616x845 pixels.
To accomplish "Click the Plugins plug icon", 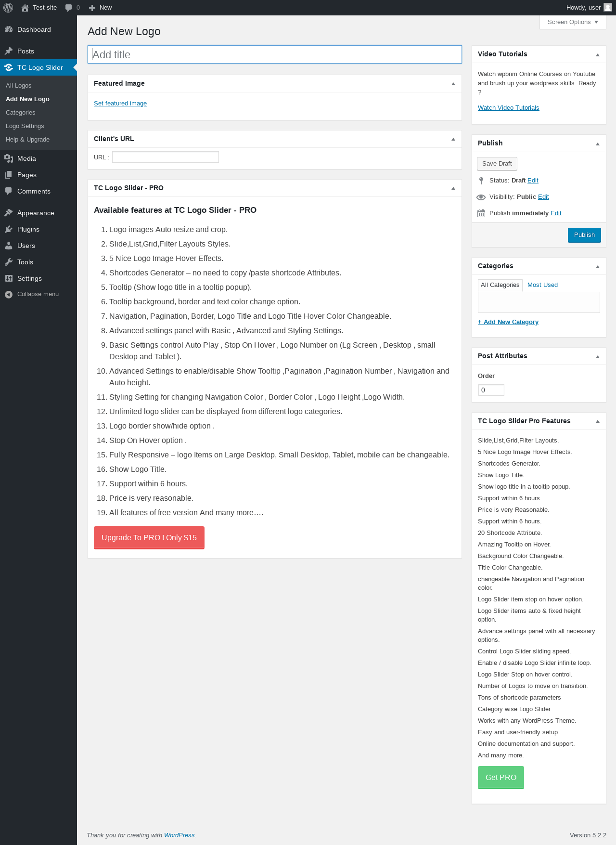I will 9,229.
